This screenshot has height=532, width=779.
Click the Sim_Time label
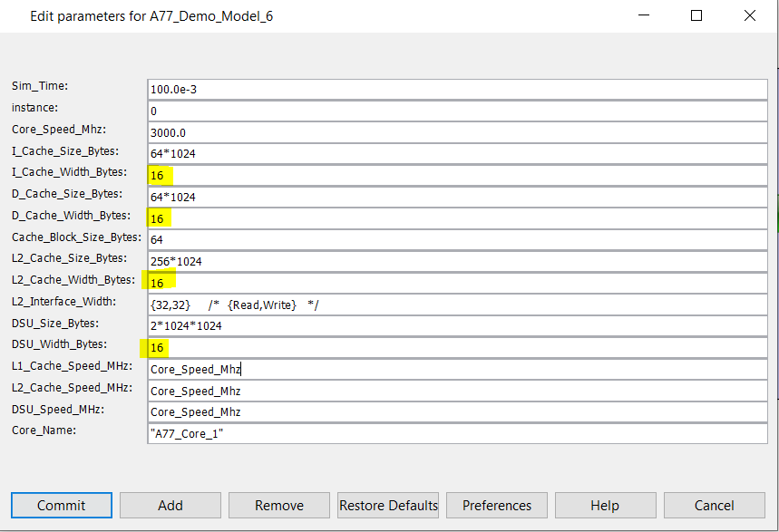point(40,86)
